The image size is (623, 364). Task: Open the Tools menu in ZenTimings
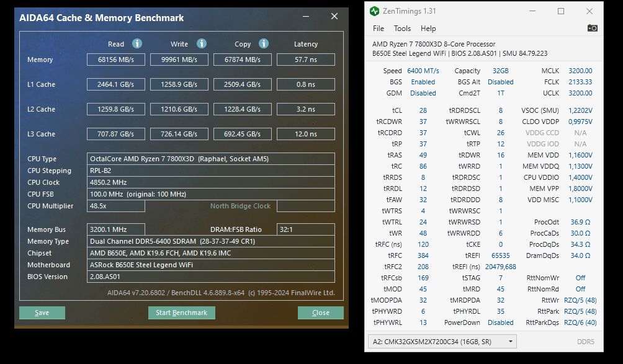402,29
